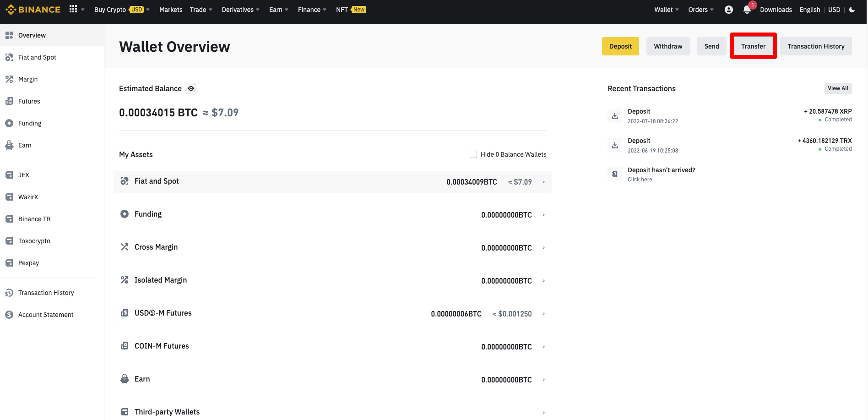This screenshot has width=868, height=420.
Task: Click the 'Click here' link
Action: (x=640, y=180)
